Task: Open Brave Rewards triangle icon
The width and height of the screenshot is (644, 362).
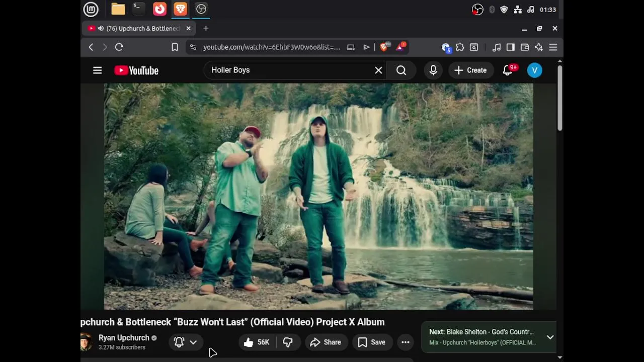Action: (400, 47)
